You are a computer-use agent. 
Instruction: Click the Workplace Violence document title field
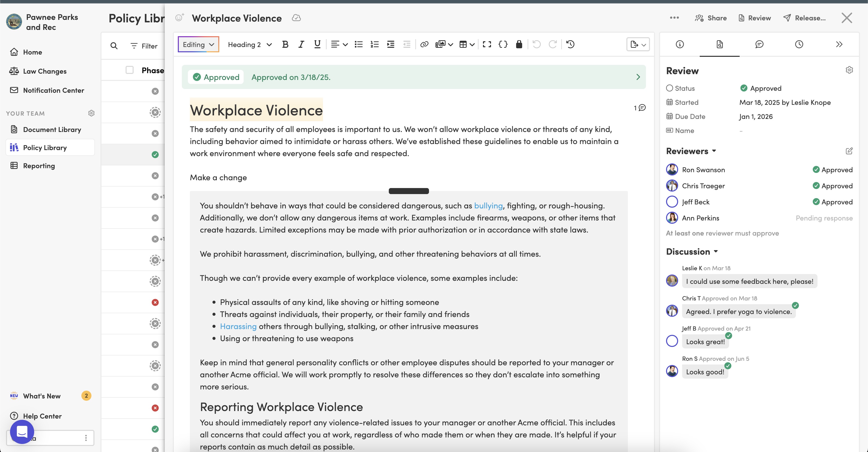click(x=237, y=18)
